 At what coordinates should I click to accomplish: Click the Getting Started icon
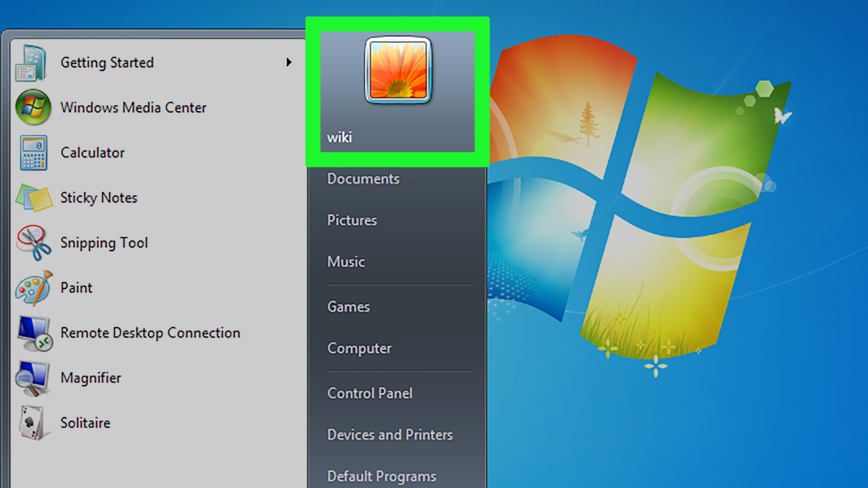31,63
